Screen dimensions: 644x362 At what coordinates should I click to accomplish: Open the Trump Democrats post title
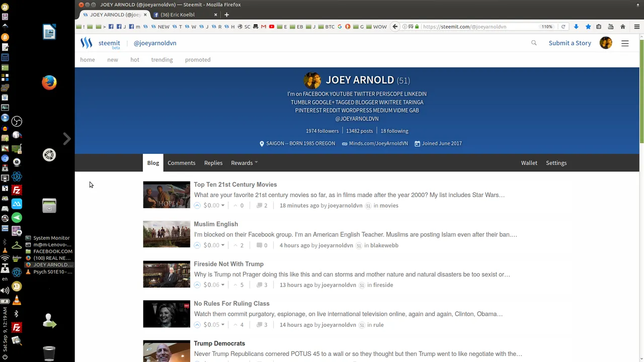[x=219, y=343]
